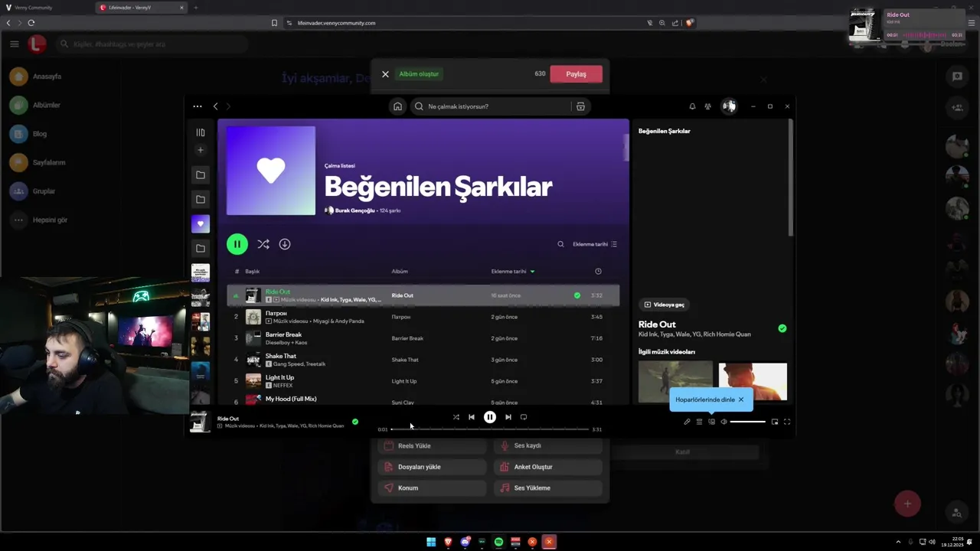The height and width of the screenshot is (551, 980).
Task: Select the Патрон track row
Action: [423, 317]
